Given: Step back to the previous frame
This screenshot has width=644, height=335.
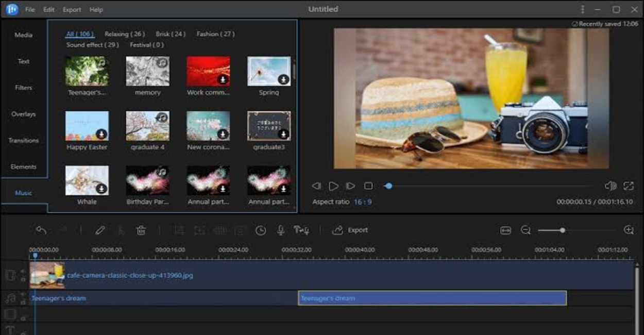Looking at the screenshot, I should [x=316, y=186].
